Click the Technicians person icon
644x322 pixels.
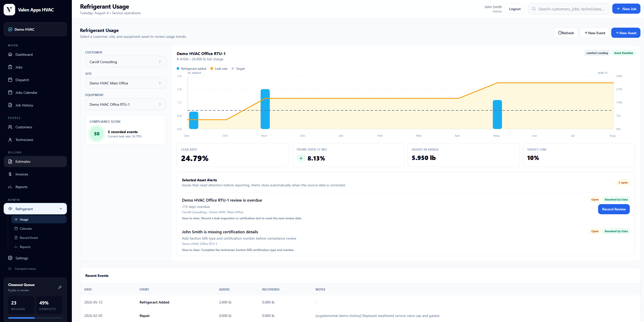point(10,139)
